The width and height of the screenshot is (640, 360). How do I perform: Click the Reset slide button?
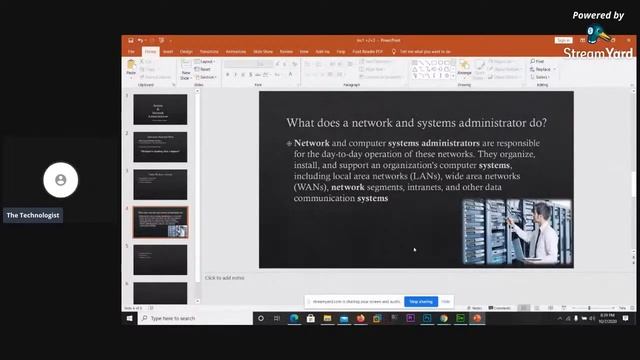(203, 69)
